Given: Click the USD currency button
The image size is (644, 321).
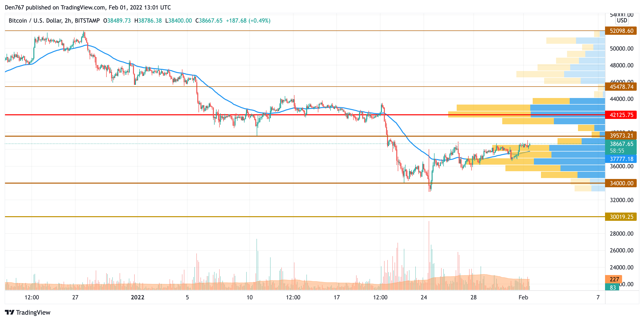Looking at the screenshot, I should (x=622, y=20).
